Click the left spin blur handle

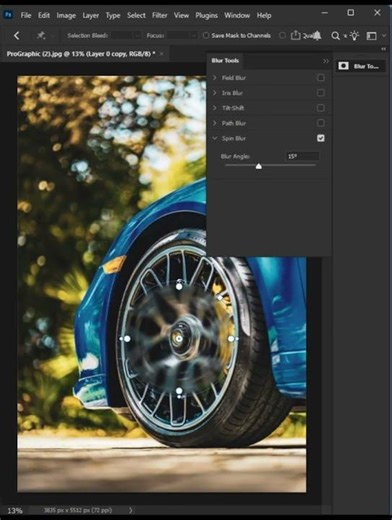(x=127, y=339)
